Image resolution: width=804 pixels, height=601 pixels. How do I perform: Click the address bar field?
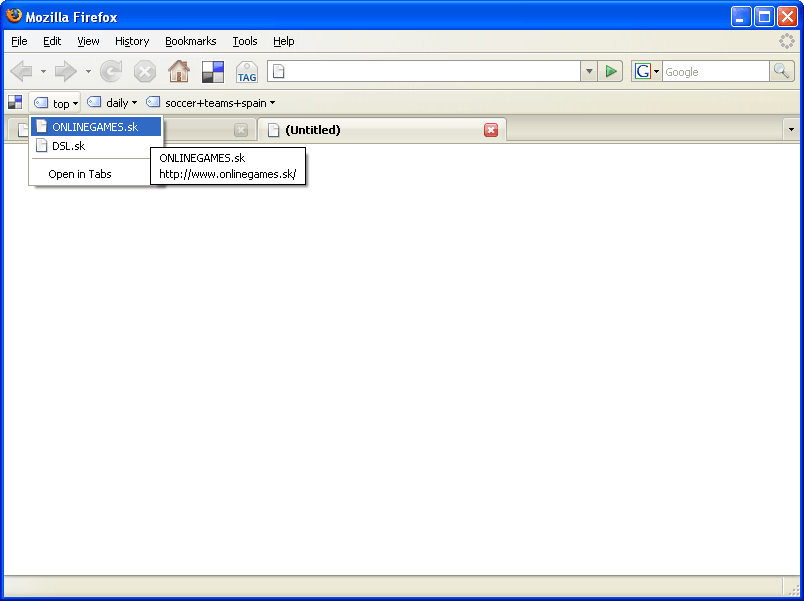(x=424, y=71)
